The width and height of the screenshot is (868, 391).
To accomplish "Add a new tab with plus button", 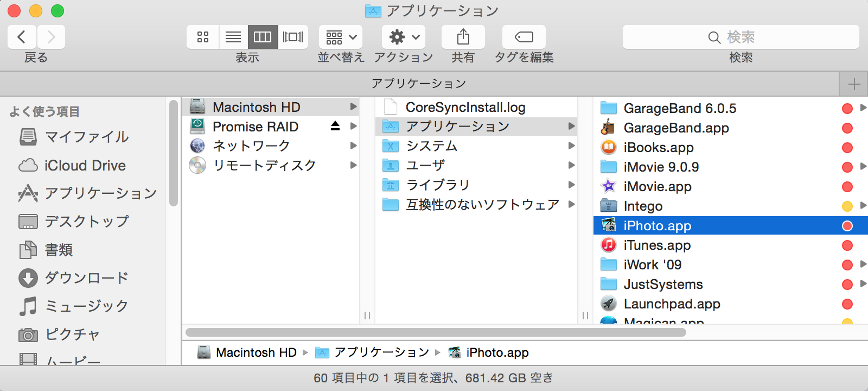I will pos(854,84).
